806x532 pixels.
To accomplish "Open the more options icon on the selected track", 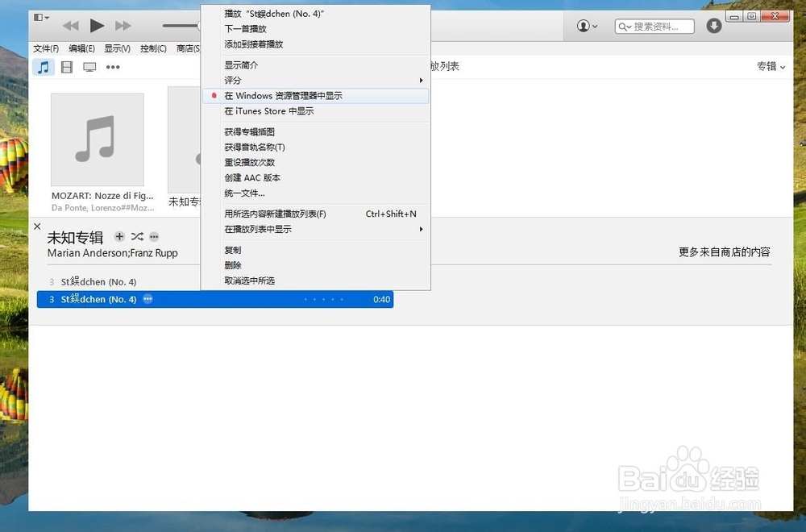I will [147, 299].
